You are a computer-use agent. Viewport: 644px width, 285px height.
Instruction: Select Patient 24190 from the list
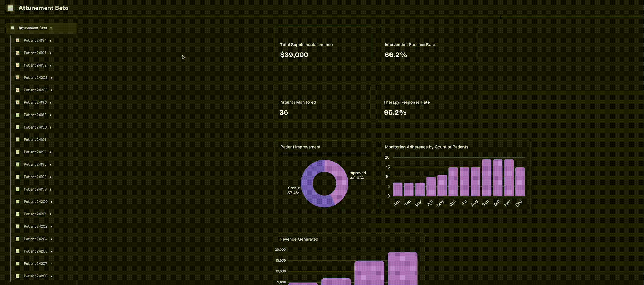coord(35,127)
